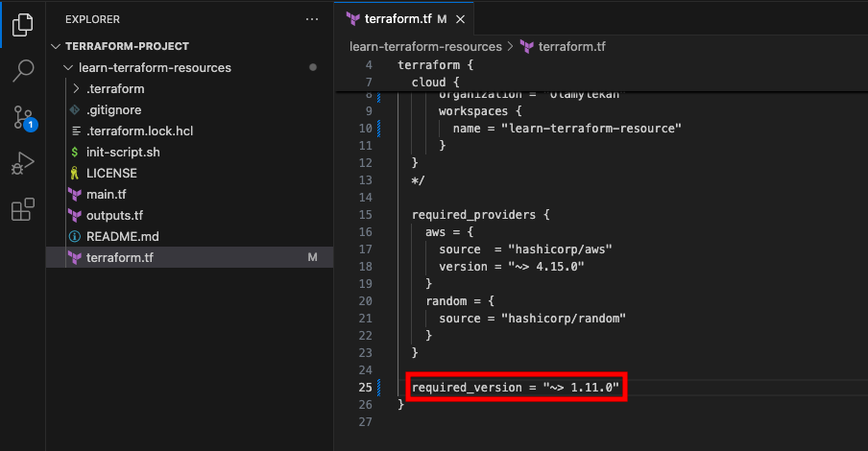Viewport: 868px width, 451px height.
Task: Open the Extensions view icon
Action: click(x=23, y=210)
